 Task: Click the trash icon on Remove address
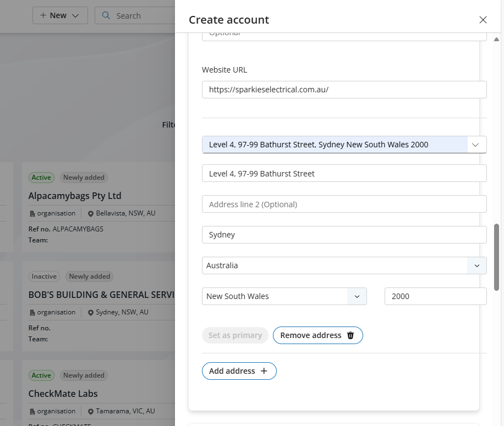coord(350,335)
